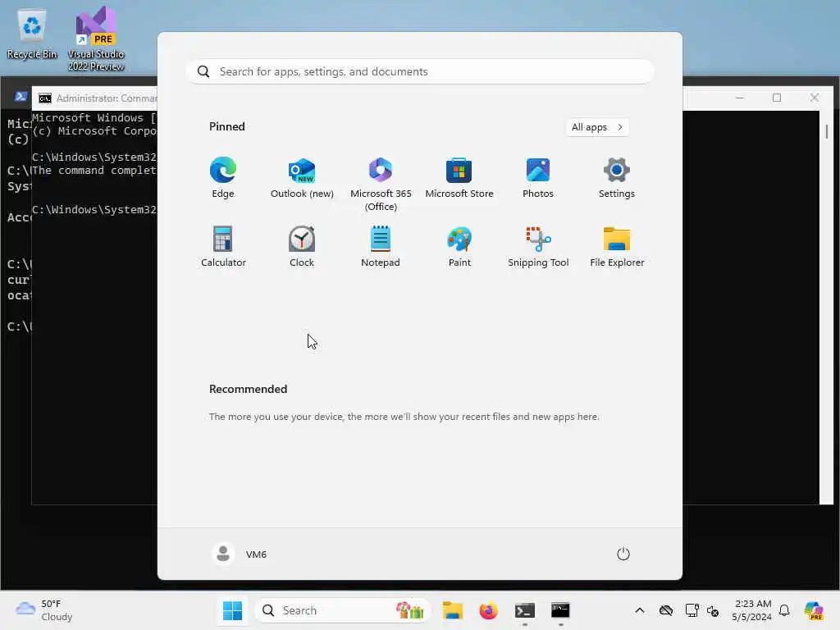
Task: Click the search highlights icon in taskbar search
Action: click(x=410, y=610)
